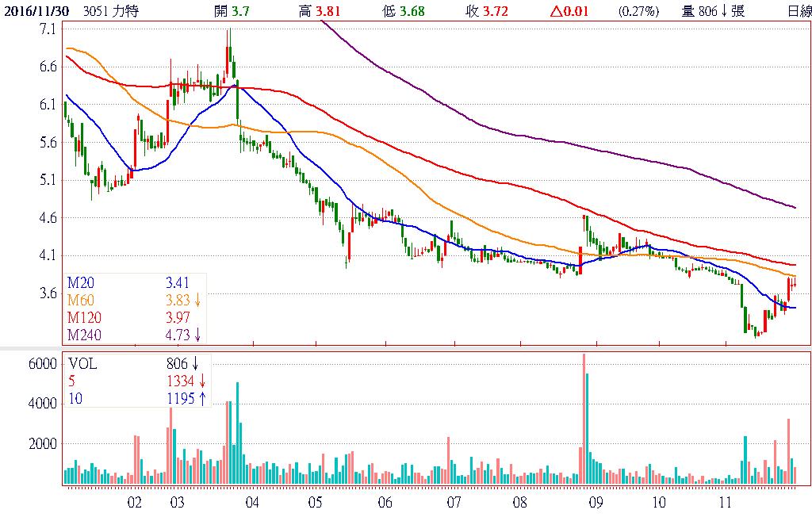This screenshot has height=525, width=812.
Task: Click the 09 month label on time axis
Action: coord(596,502)
